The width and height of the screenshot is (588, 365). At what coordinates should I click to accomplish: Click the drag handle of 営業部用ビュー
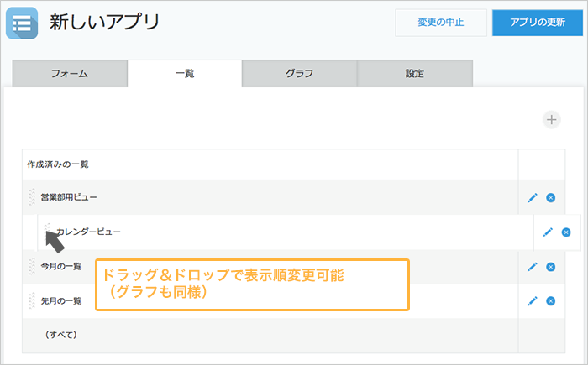click(32, 197)
